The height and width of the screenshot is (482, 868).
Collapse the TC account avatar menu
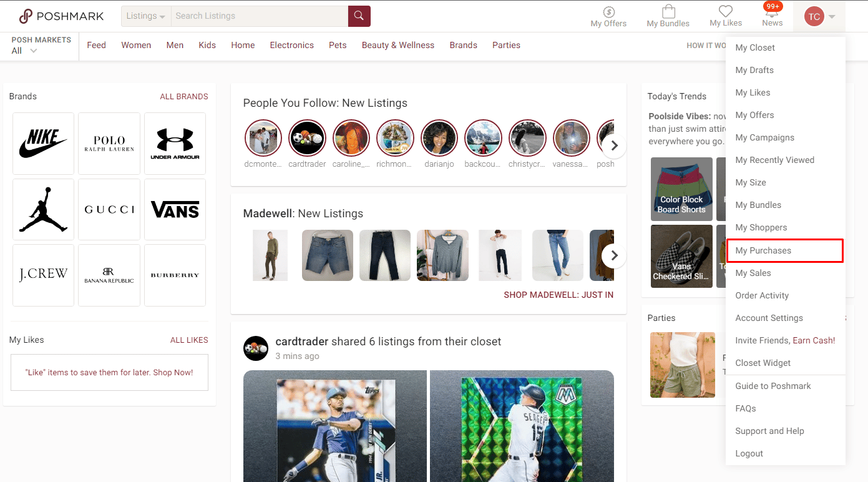pyautogui.click(x=819, y=17)
